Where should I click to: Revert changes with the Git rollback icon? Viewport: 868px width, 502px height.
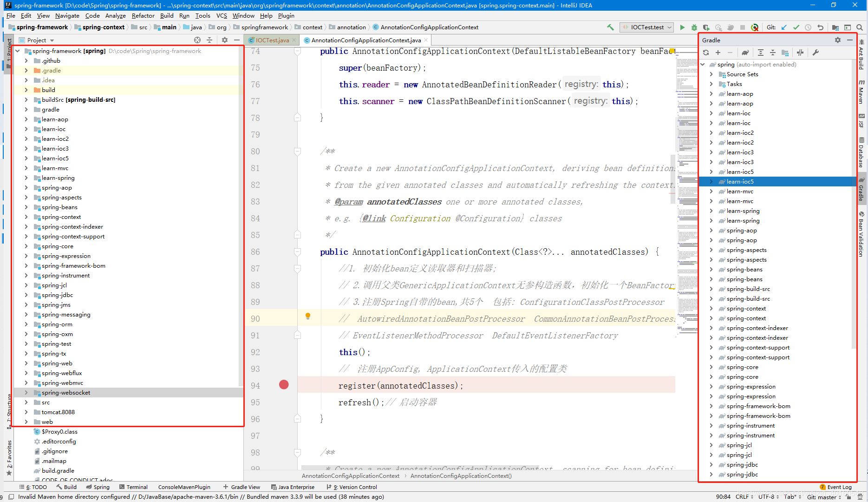click(x=820, y=27)
